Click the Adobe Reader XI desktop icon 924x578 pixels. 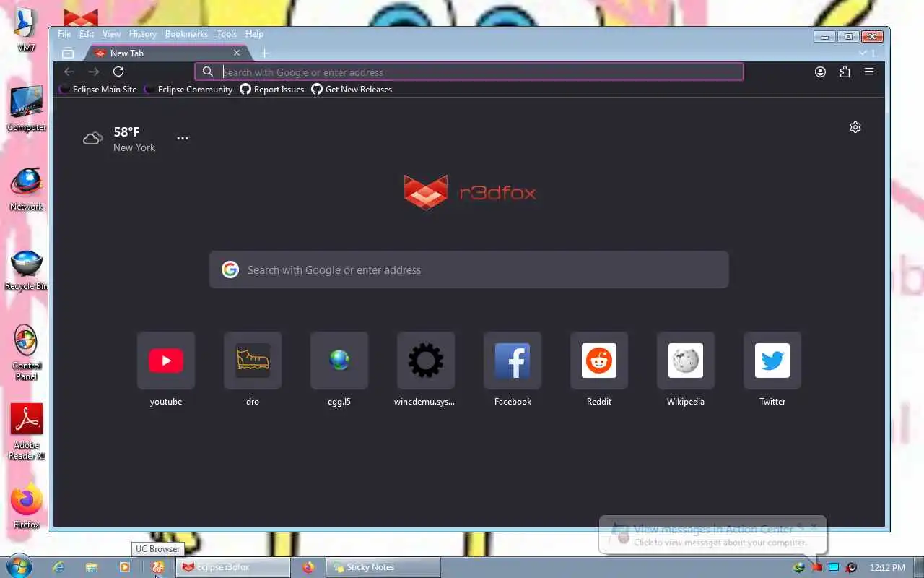(27, 431)
